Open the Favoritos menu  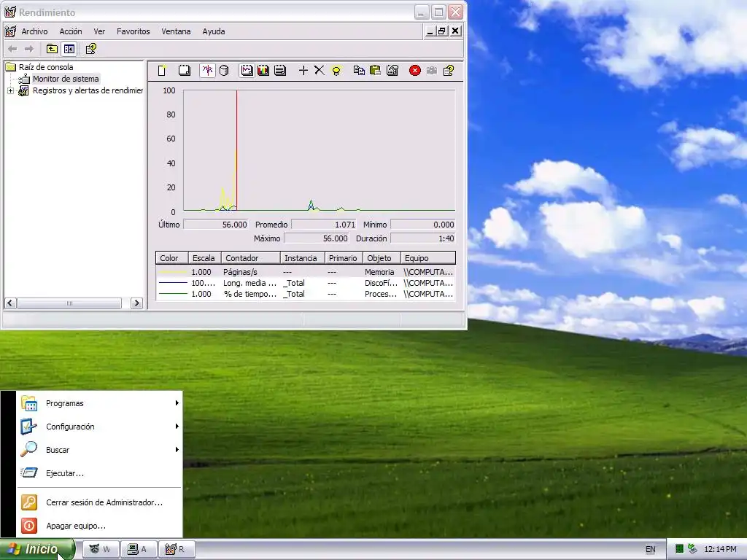coord(133,31)
